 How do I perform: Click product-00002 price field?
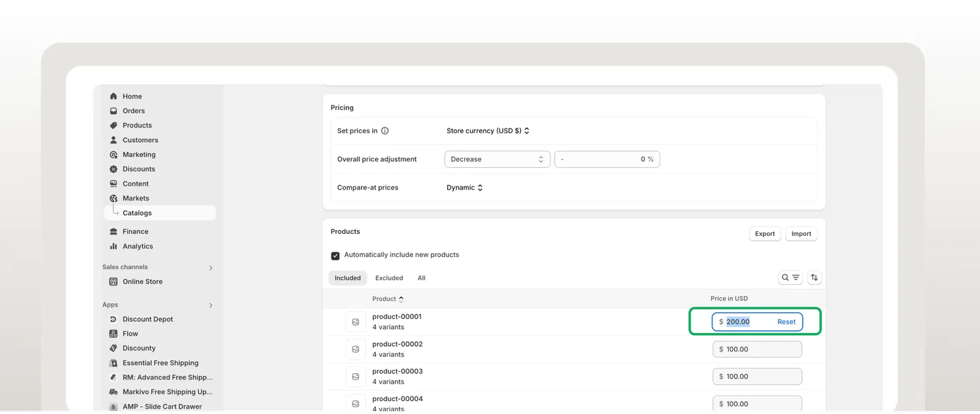757,349
